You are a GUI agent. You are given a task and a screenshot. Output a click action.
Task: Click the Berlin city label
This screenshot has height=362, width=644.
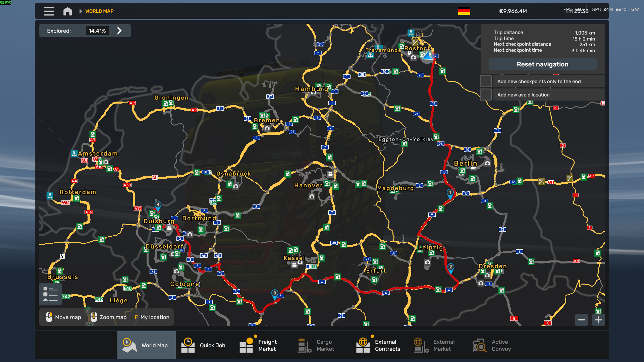(466, 163)
